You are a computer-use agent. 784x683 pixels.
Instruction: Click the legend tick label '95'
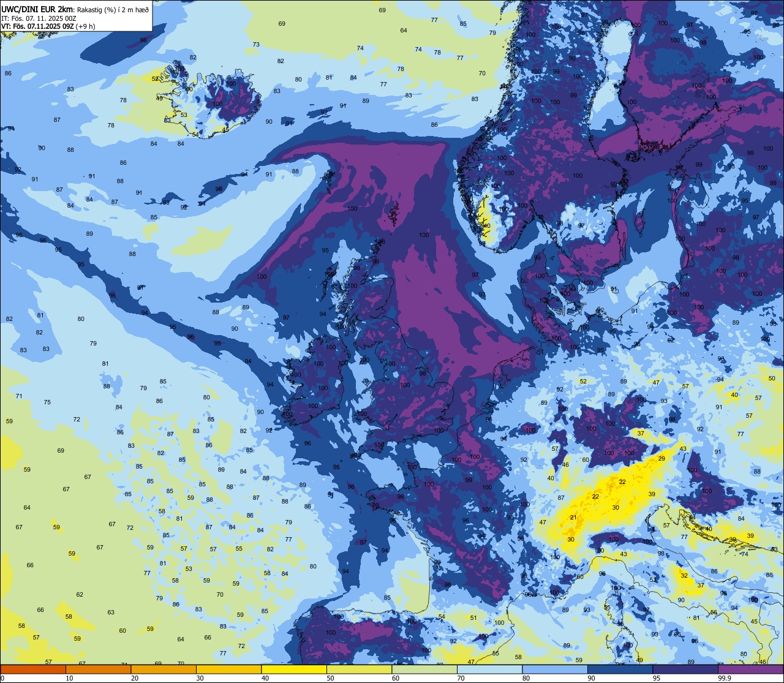657,678
